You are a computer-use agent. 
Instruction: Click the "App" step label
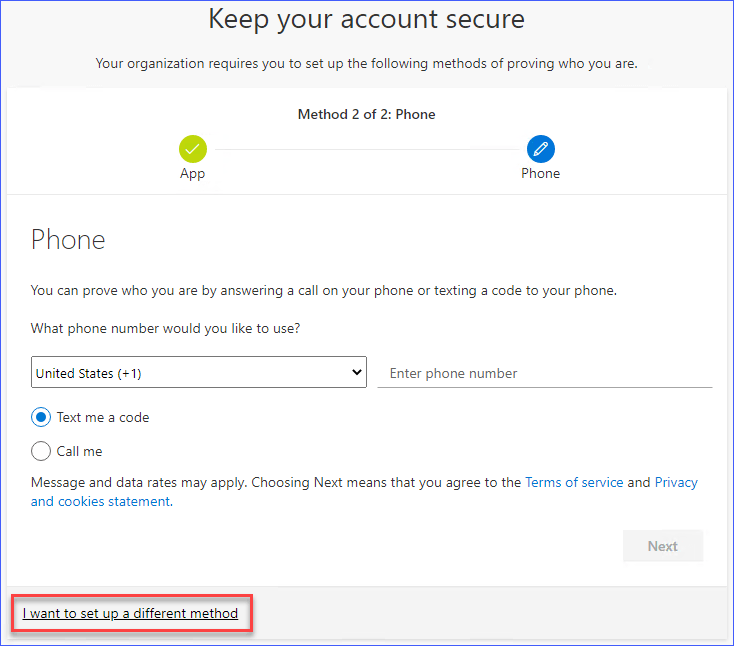coord(193,174)
